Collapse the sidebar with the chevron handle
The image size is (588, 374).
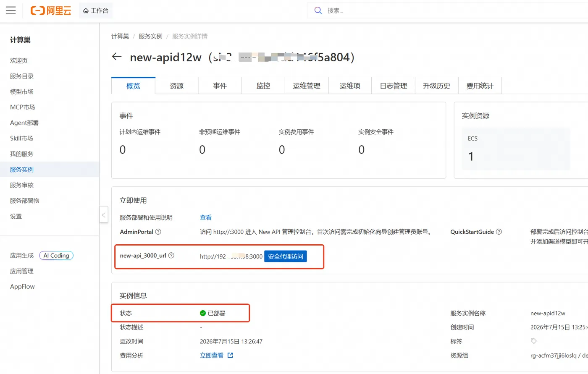[103, 215]
